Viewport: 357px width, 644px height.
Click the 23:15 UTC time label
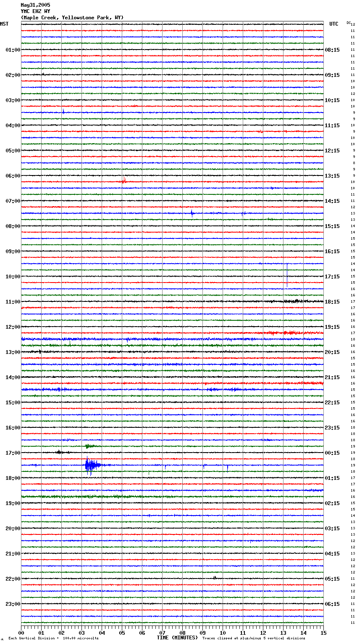(332, 428)
